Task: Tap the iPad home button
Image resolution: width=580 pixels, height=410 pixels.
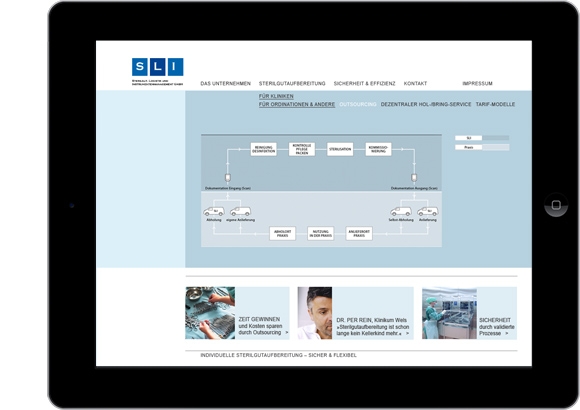Action: coord(556,205)
